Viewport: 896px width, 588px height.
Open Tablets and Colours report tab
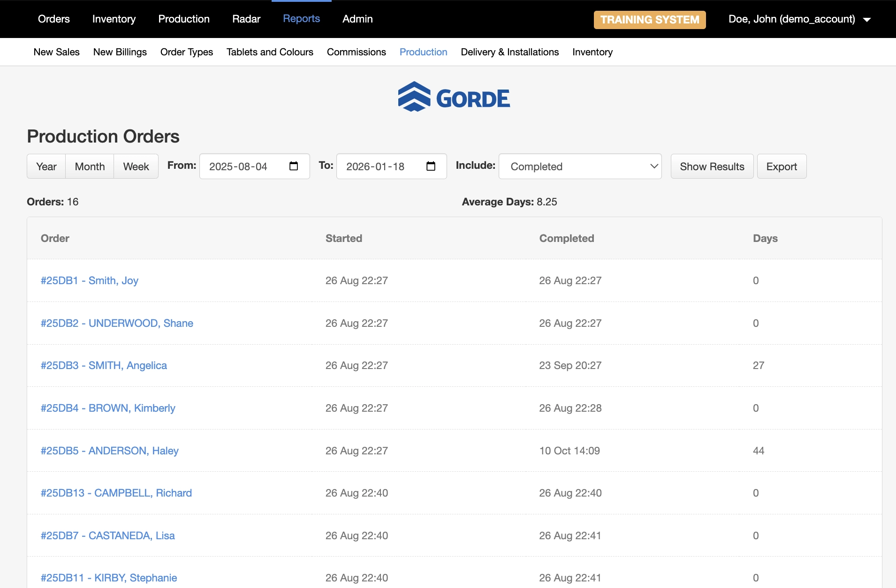pos(270,52)
